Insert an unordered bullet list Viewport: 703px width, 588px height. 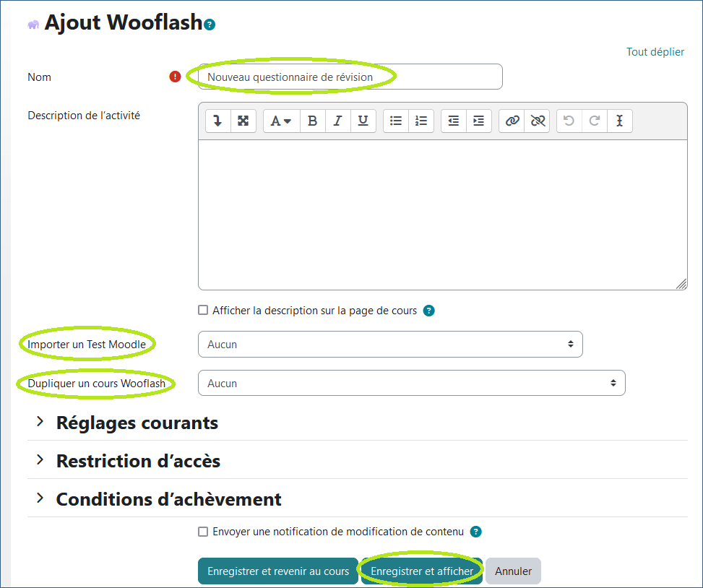coord(396,121)
